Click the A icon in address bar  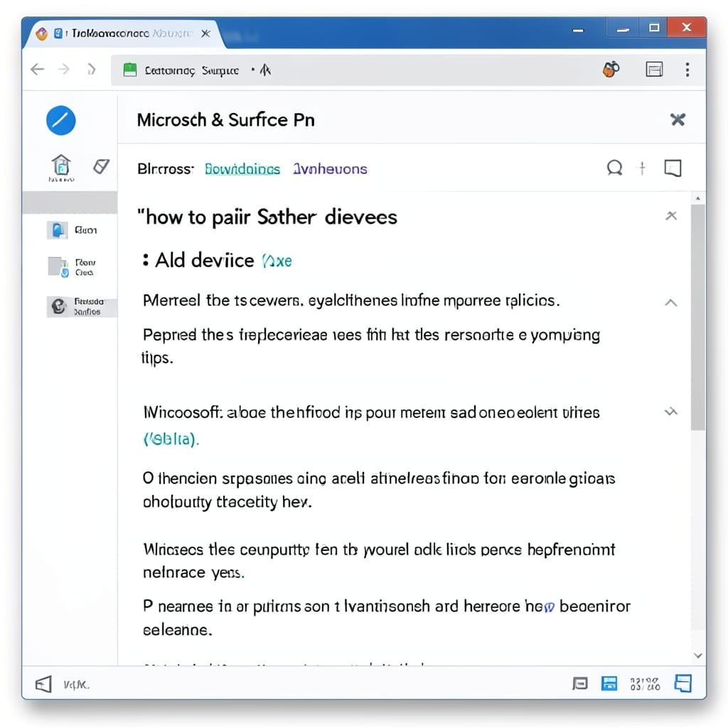pos(265,70)
